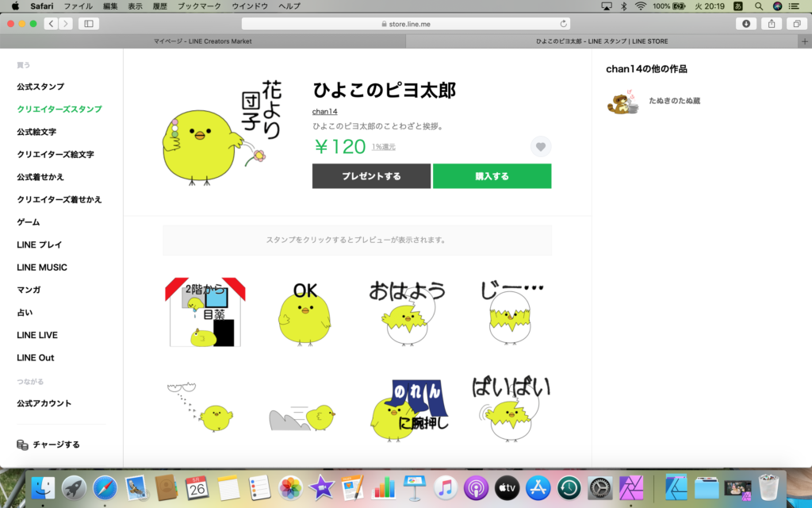Open Reminders from the Dock
Image resolution: width=812 pixels, height=508 pixels.
[259, 488]
